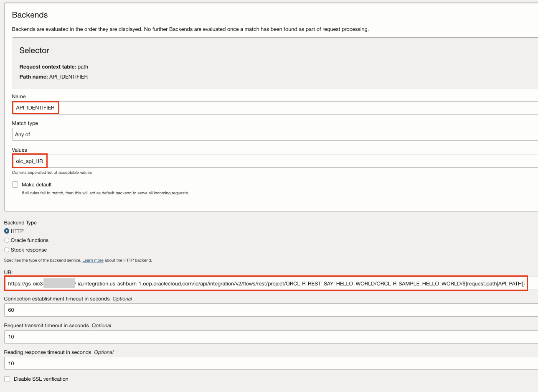Viewport: 538px width, 392px height.
Task: Click the Backends page heading
Action: point(30,15)
